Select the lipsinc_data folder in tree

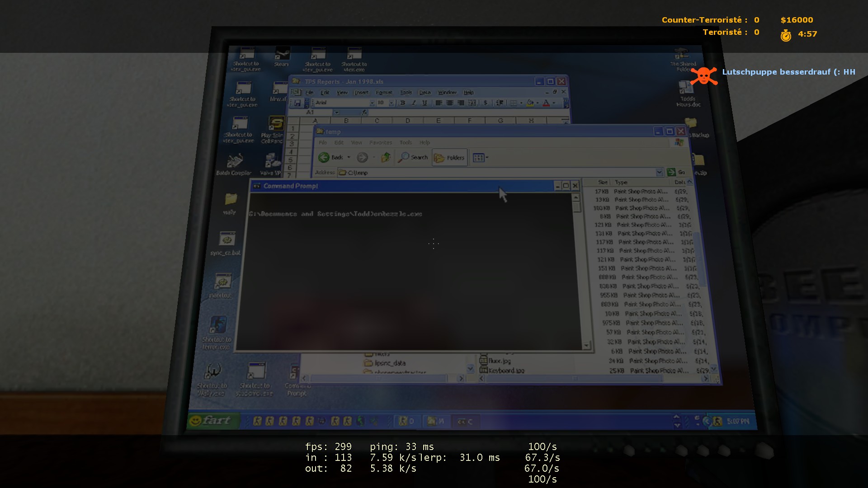tap(385, 363)
